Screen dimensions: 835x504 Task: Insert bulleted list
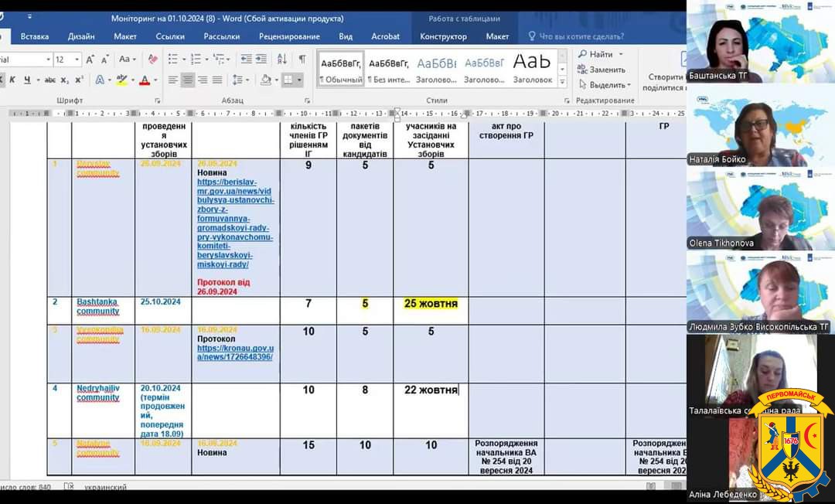[173, 59]
